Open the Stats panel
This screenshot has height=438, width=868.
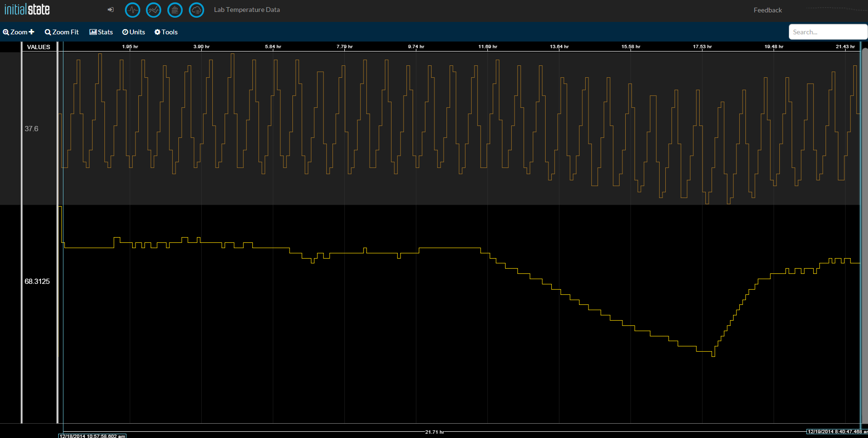101,32
